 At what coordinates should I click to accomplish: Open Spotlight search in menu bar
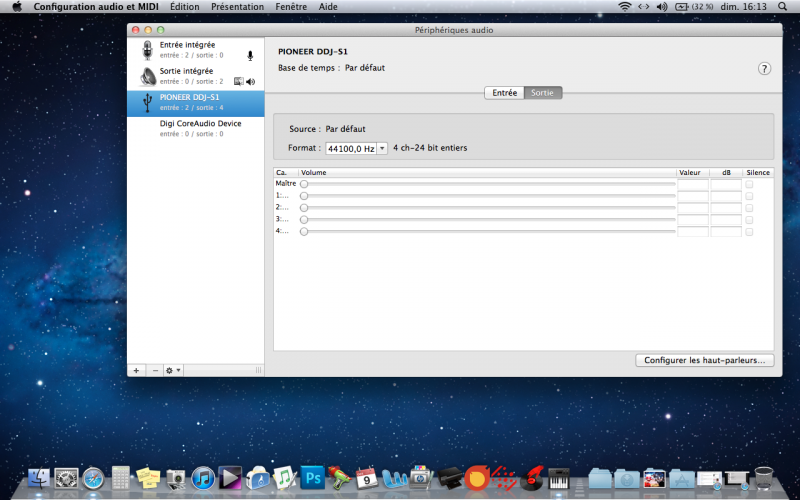(783, 7)
